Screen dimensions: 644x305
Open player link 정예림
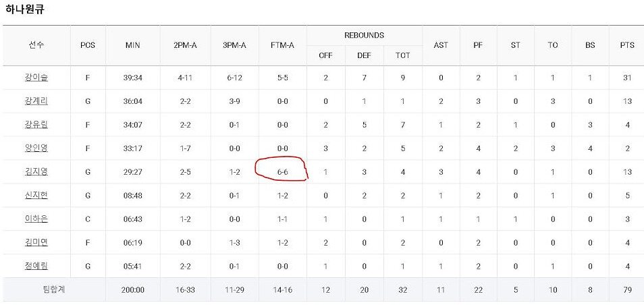tap(36, 267)
